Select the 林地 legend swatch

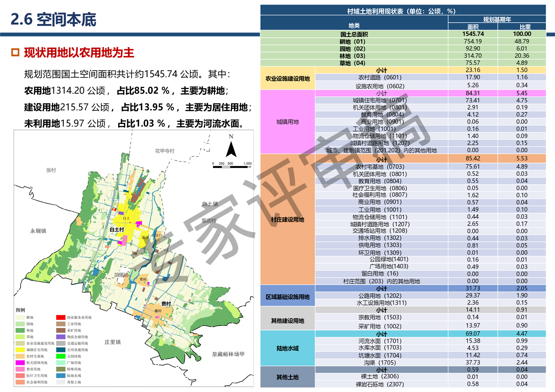click(x=20, y=331)
